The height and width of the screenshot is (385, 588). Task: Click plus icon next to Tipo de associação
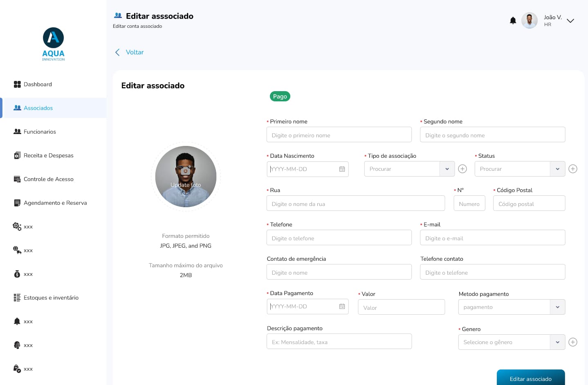(x=462, y=169)
